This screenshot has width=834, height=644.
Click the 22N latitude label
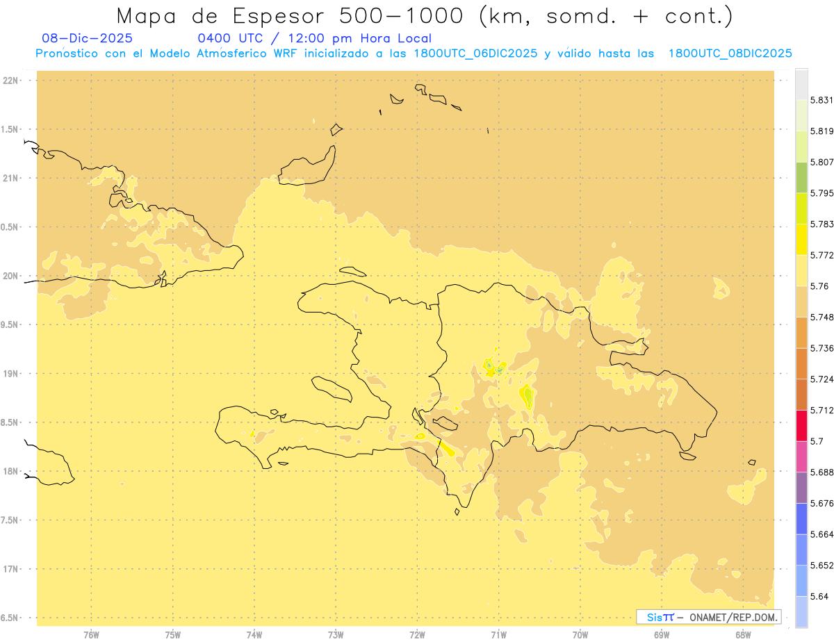11,81
